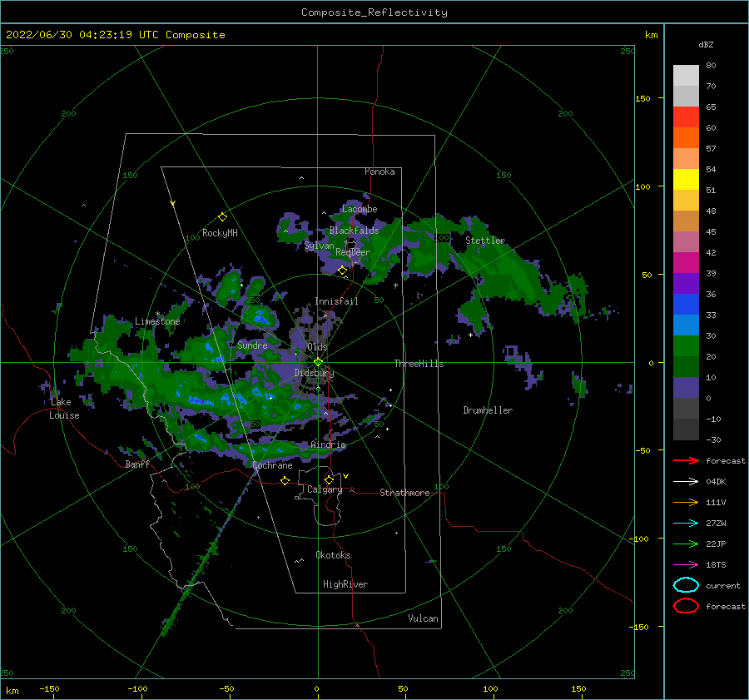
Task: Click the Lake Louise map label
Action: click(x=64, y=409)
